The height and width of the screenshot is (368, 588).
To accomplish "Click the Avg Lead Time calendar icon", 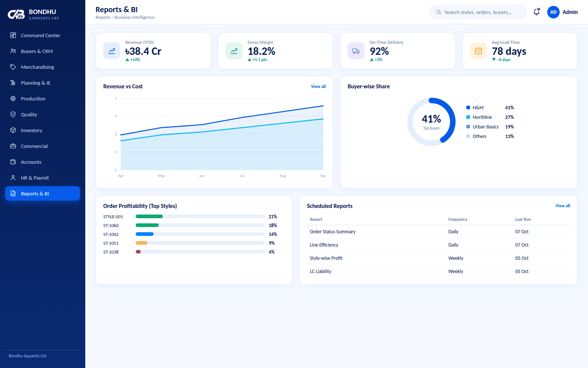I will click(478, 51).
